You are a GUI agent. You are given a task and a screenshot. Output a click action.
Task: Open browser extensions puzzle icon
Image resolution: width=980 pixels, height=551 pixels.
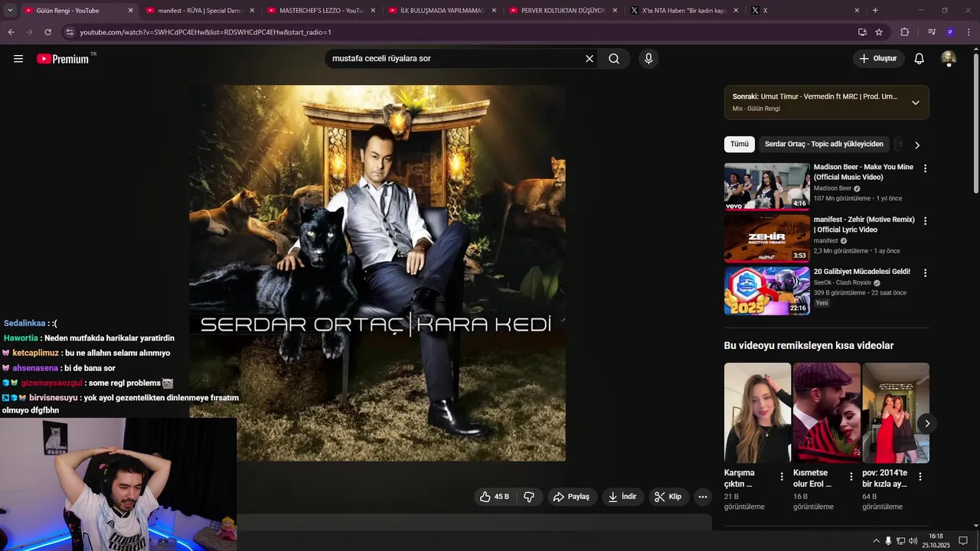pyautogui.click(x=904, y=32)
